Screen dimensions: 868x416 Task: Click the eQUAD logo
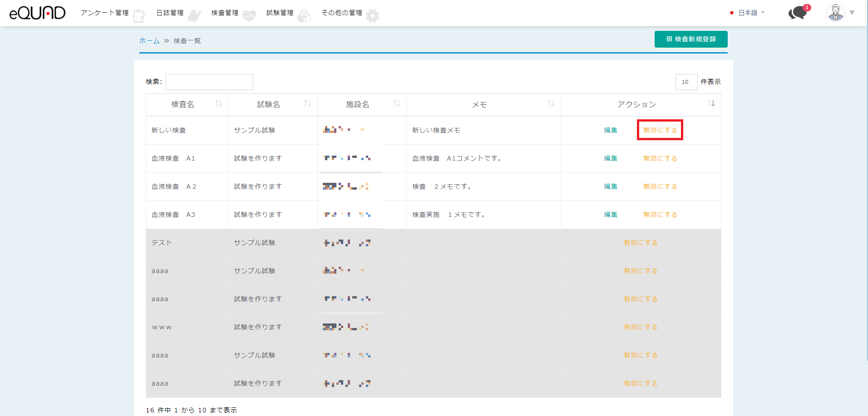37,13
